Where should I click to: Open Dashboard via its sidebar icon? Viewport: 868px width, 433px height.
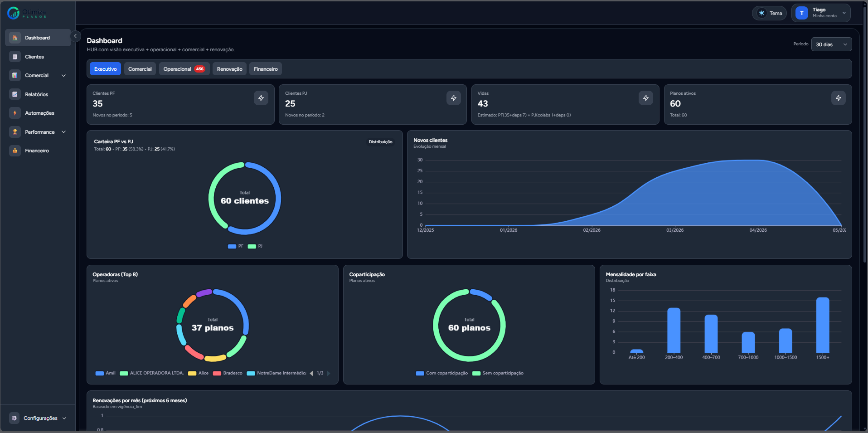pos(15,38)
